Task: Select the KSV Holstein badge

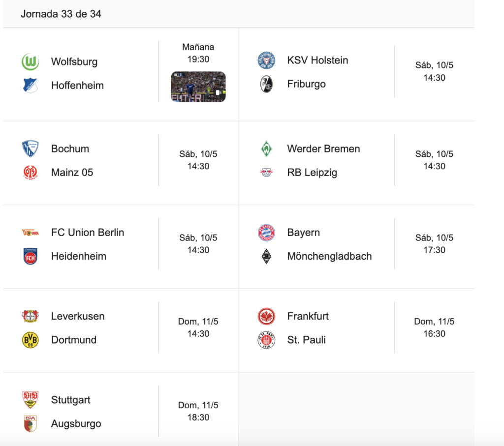Action: (x=266, y=60)
